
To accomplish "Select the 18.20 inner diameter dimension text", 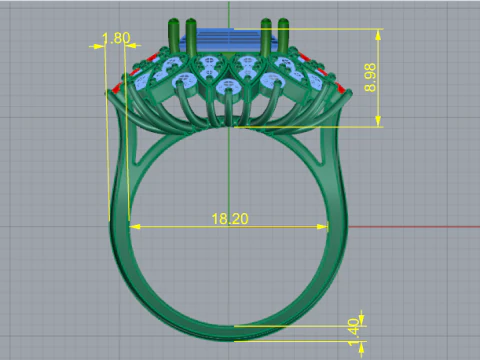I will (230, 219).
